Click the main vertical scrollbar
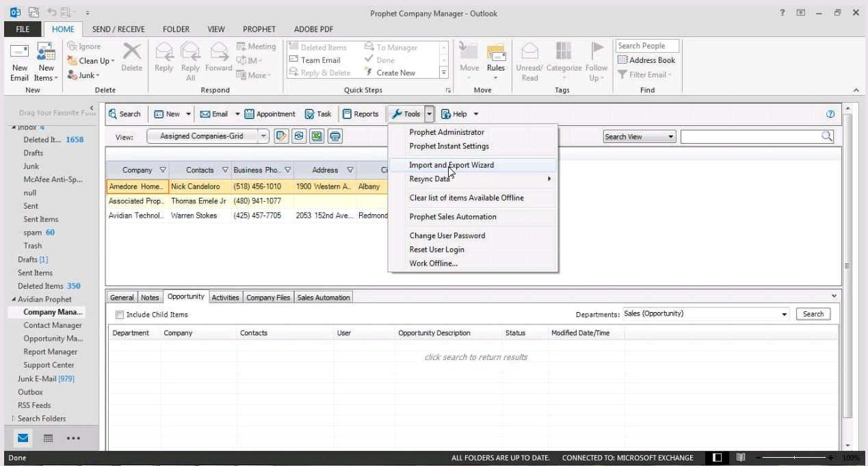The width and height of the screenshot is (868, 466). click(x=848, y=267)
